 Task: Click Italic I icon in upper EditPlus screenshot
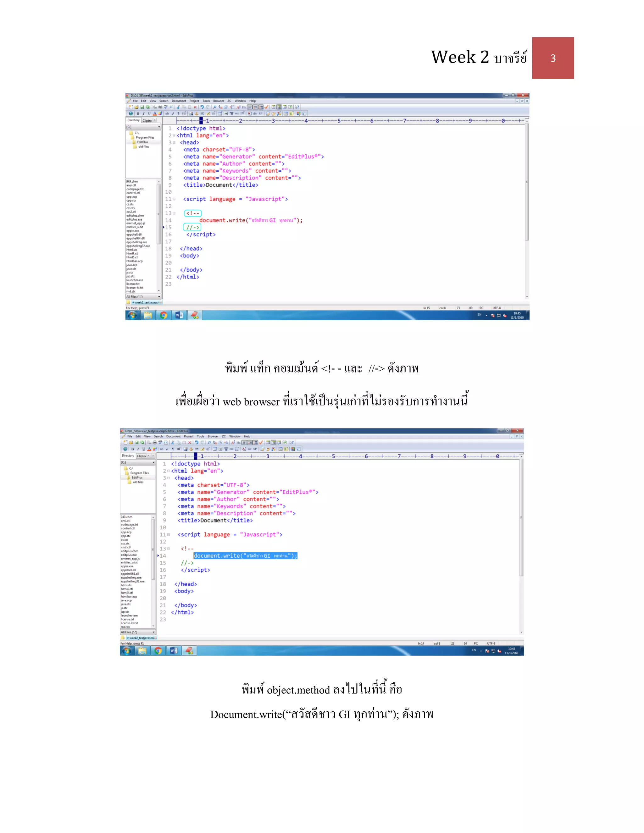pos(143,114)
